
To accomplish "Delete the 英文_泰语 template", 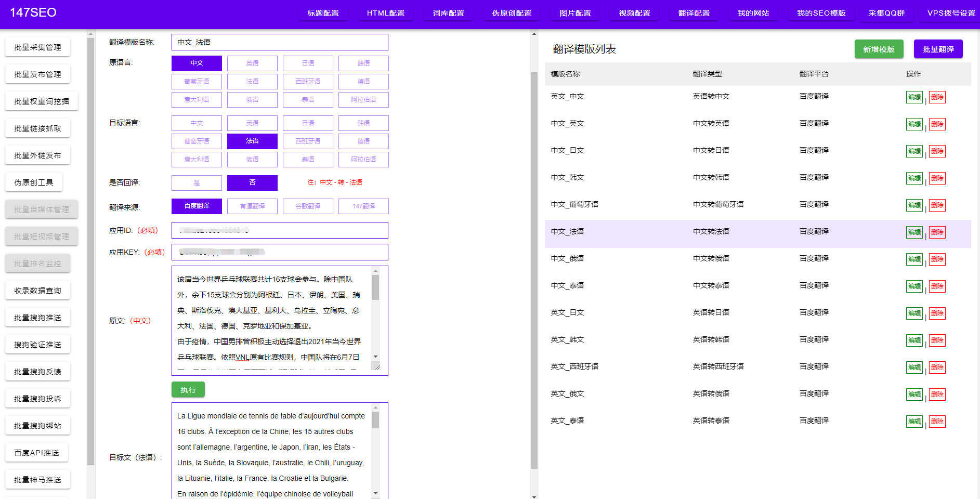I will coord(937,422).
